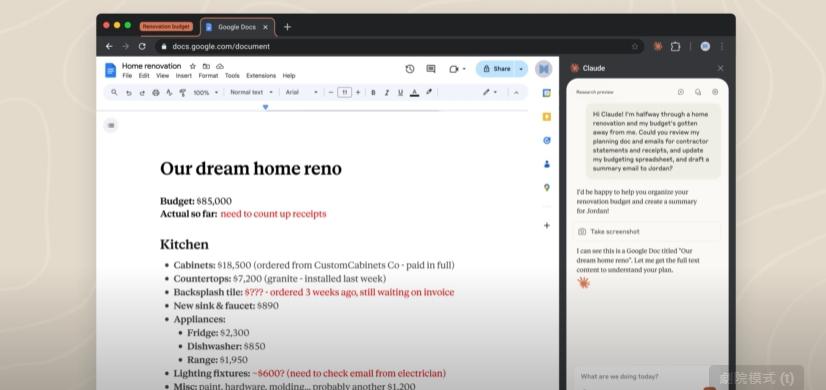Open the Arial font dropdown

[302, 92]
